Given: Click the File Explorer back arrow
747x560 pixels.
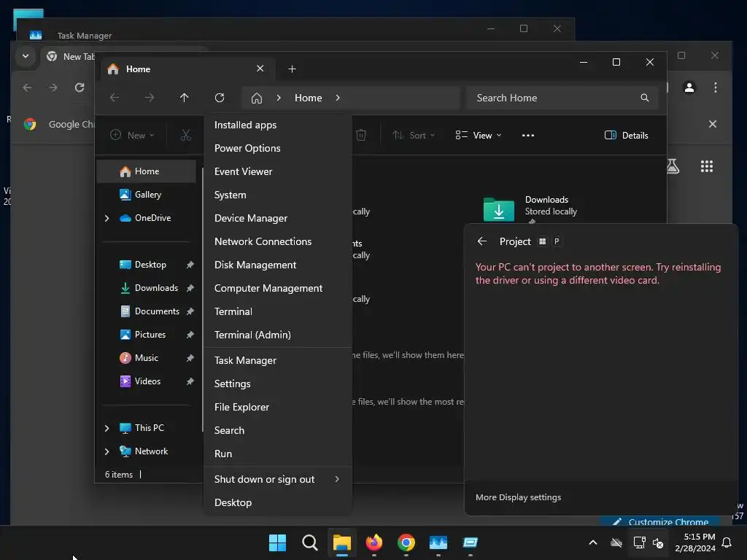Looking at the screenshot, I should (x=115, y=98).
